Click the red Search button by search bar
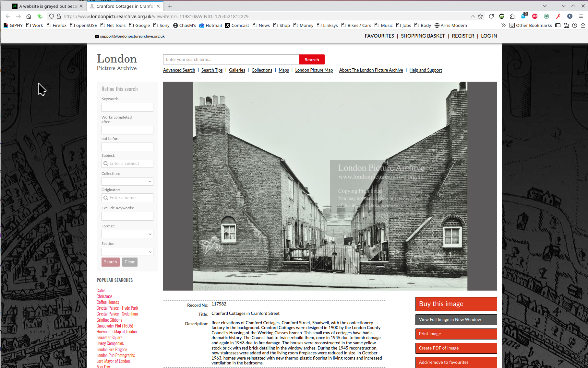Image resolution: width=588 pixels, height=368 pixels. 312,60
